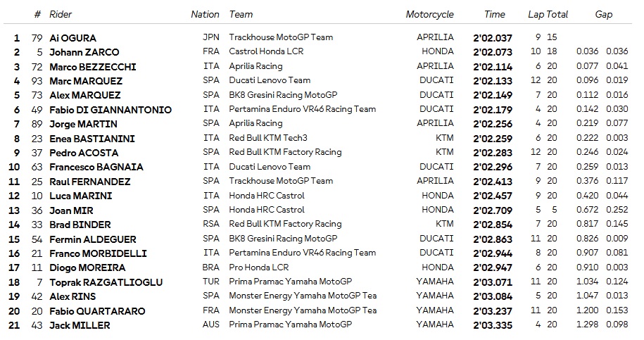This screenshot has height=340, width=644.
Task: Select Jack MILLER's lap time 2'03.335
Action: point(493,325)
